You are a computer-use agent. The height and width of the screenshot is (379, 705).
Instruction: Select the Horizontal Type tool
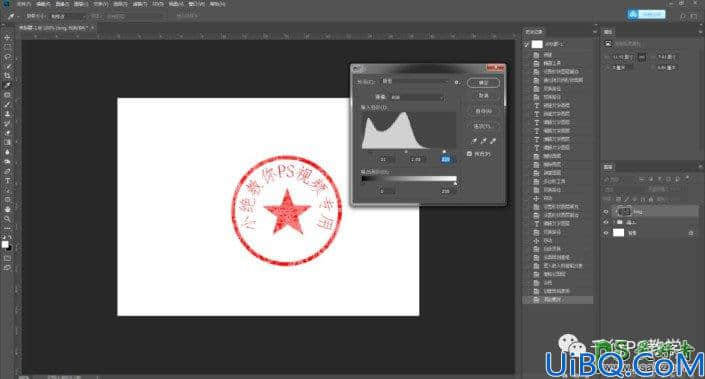pos(7,180)
